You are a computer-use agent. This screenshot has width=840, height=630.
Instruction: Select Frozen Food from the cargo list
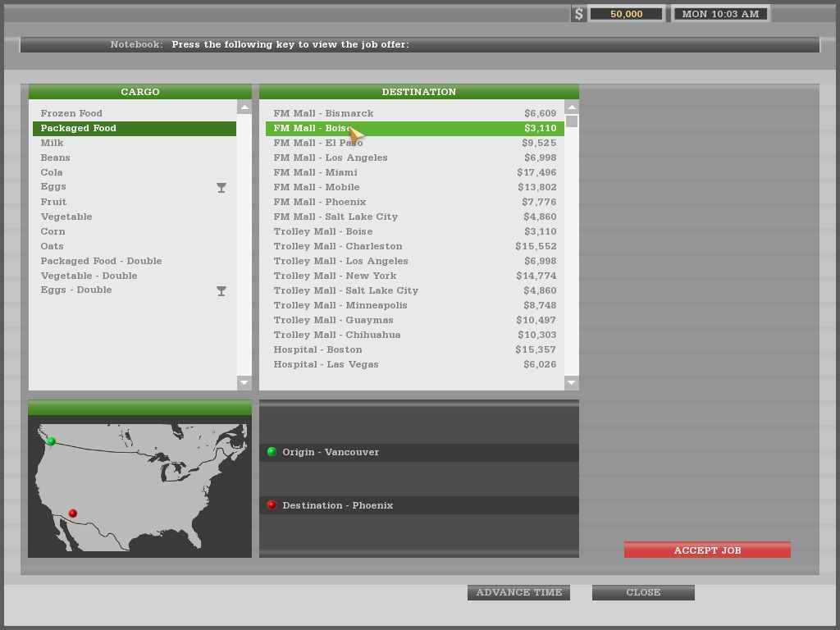(71, 113)
